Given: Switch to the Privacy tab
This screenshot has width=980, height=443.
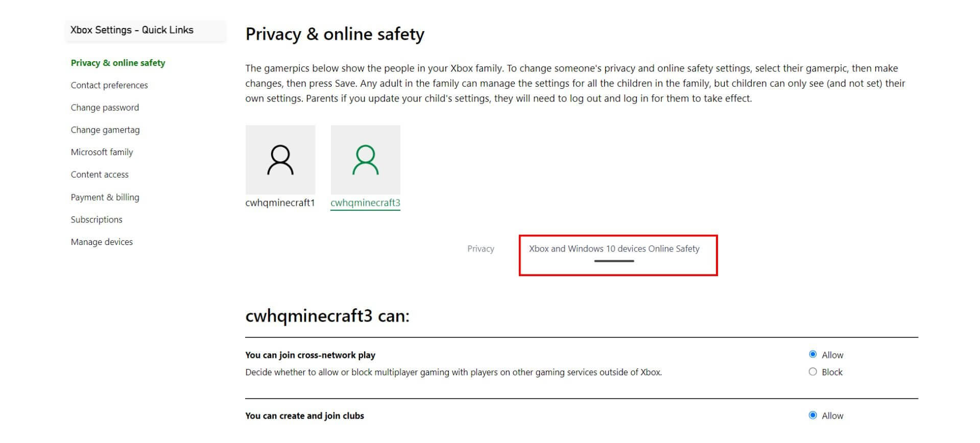Looking at the screenshot, I should (481, 249).
